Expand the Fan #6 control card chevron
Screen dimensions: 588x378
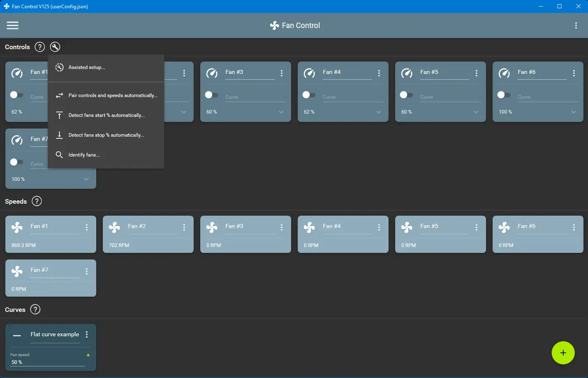point(574,112)
